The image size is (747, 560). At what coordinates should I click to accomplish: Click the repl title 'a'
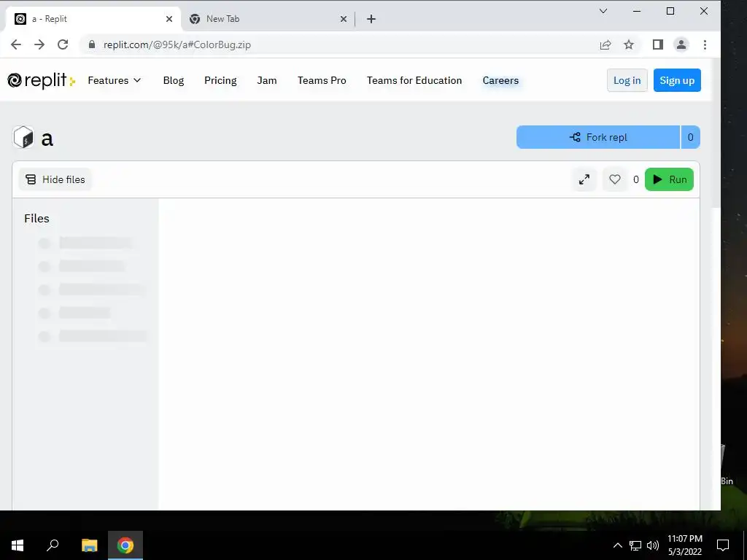click(x=47, y=139)
